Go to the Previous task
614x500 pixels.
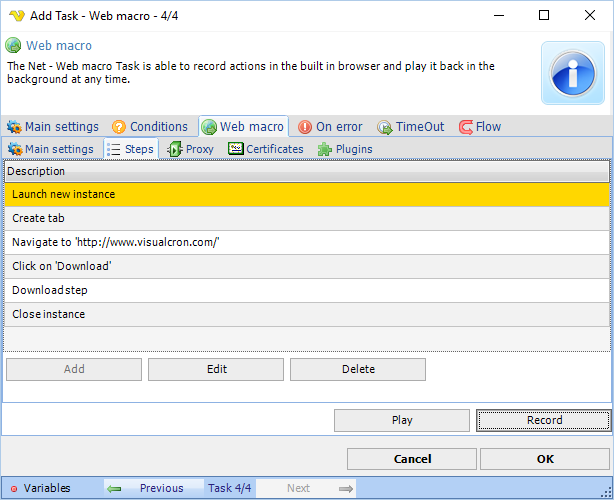pyautogui.click(x=154, y=488)
